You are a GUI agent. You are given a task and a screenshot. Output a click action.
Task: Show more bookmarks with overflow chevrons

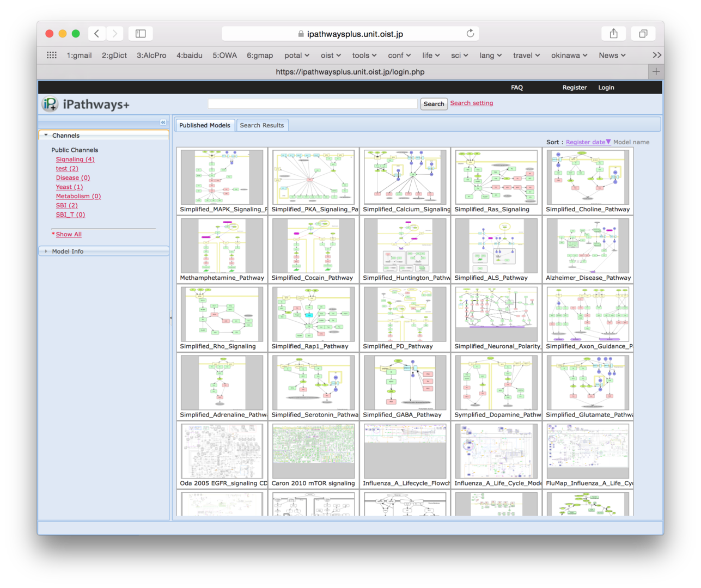[x=657, y=55]
